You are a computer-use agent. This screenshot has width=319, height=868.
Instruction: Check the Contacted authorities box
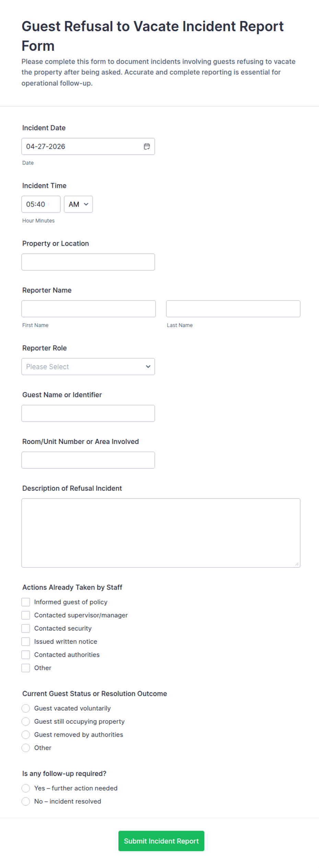coord(26,654)
